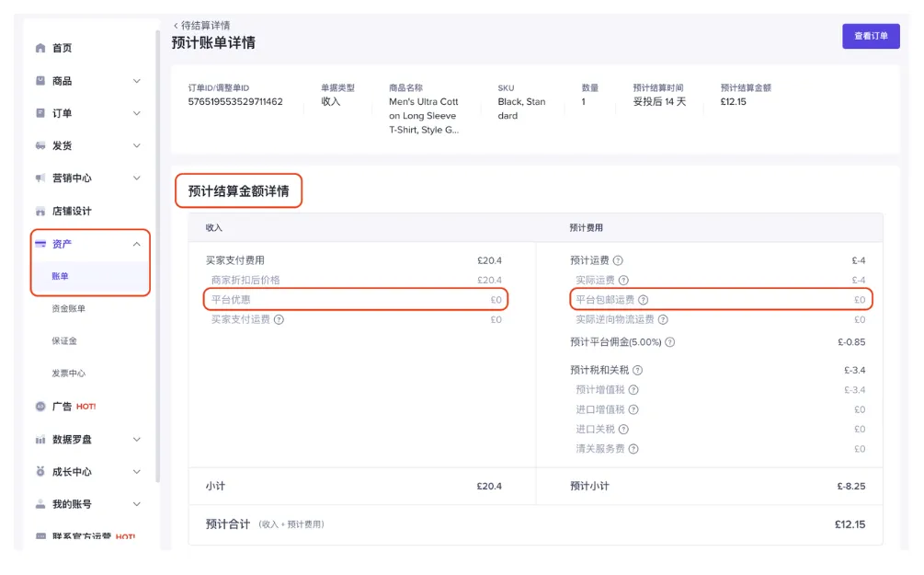924x575 pixels.
Task: Expand the 营销中心 menu chevron
Action: point(137,178)
